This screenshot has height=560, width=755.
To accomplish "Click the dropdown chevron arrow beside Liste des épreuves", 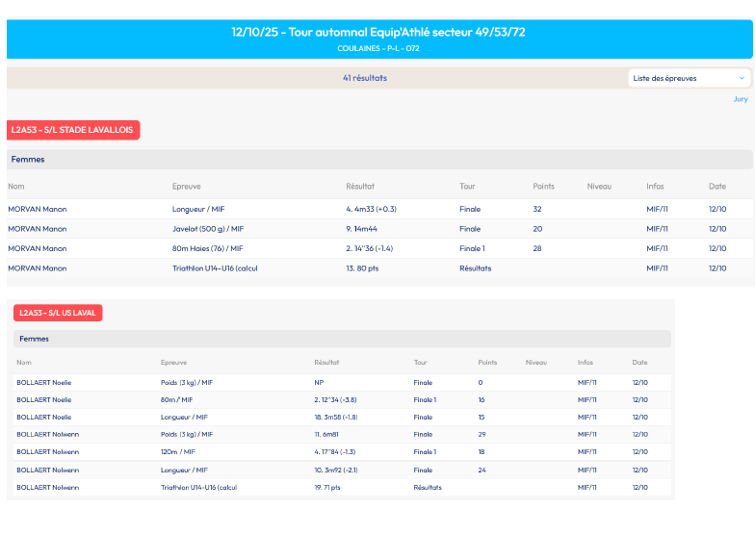I will (x=742, y=78).
